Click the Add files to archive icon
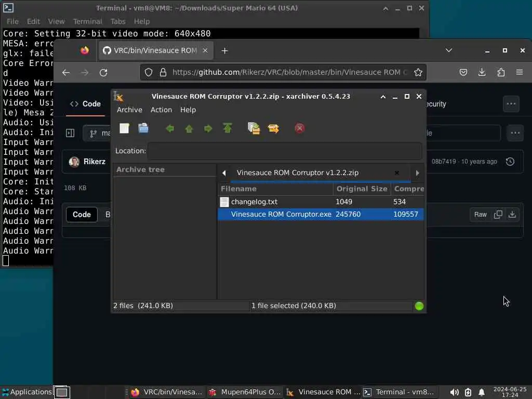The height and width of the screenshot is (399, 532). 254,128
